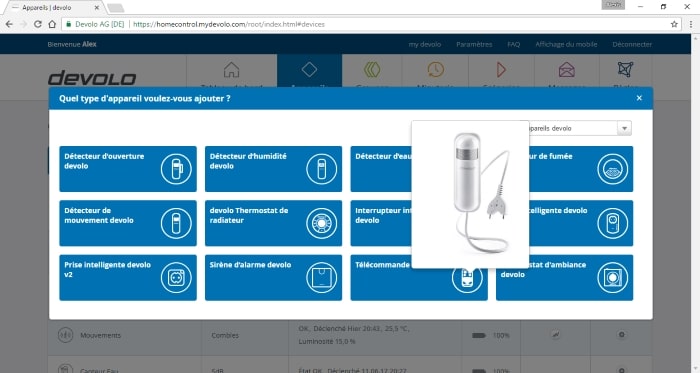
Task: Close the add-device dialog with the X
Action: click(x=639, y=98)
